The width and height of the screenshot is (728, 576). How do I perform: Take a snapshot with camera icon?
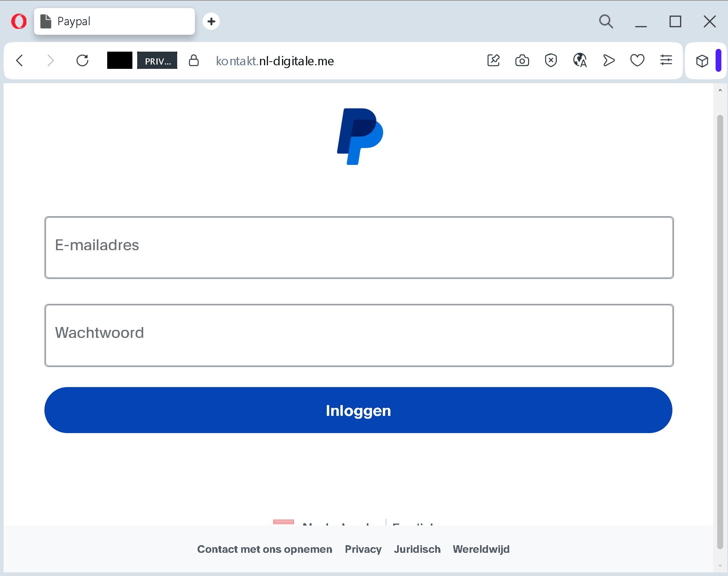pyautogui.click(x=522, y=61)
